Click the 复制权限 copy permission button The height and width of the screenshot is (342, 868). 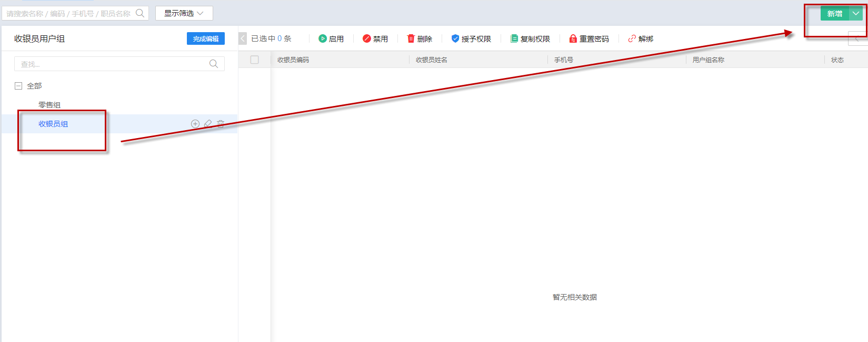[530, 38]
